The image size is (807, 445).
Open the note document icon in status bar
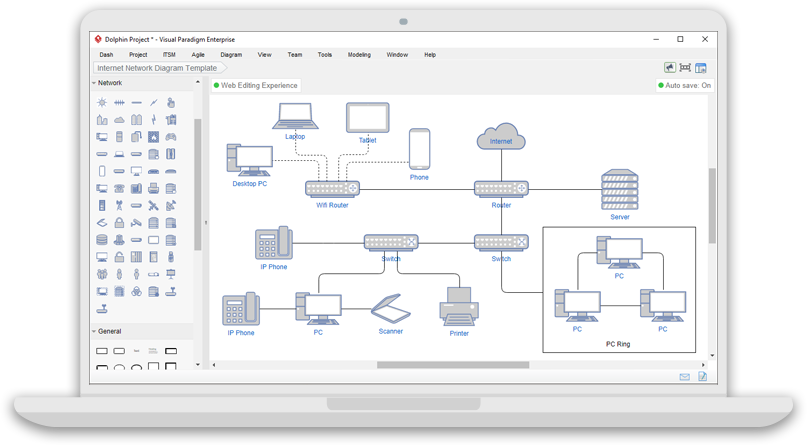point(702,377)
